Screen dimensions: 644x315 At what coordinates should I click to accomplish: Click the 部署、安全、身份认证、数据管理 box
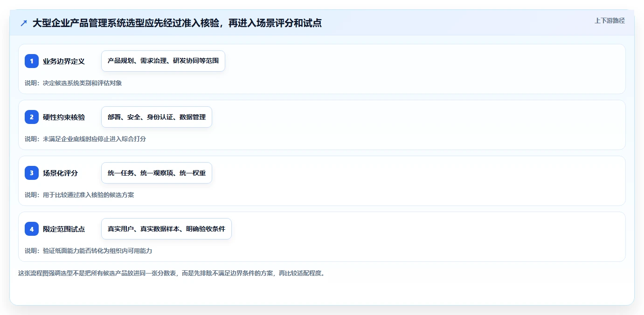pyautogui.click(x=157, y=117)
